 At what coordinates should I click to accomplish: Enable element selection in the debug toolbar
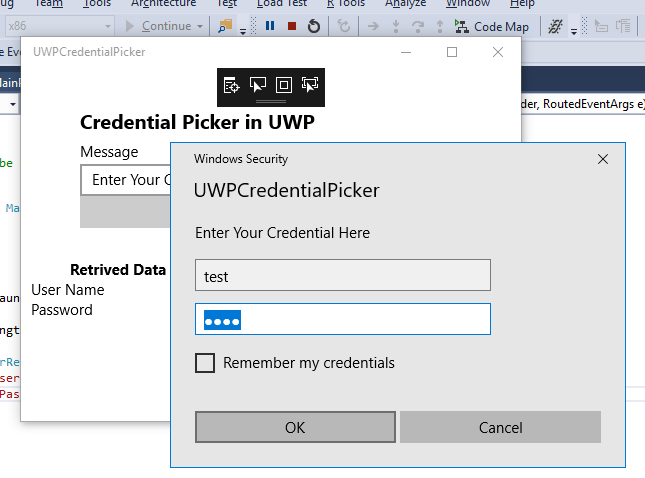tap(257, 85)
